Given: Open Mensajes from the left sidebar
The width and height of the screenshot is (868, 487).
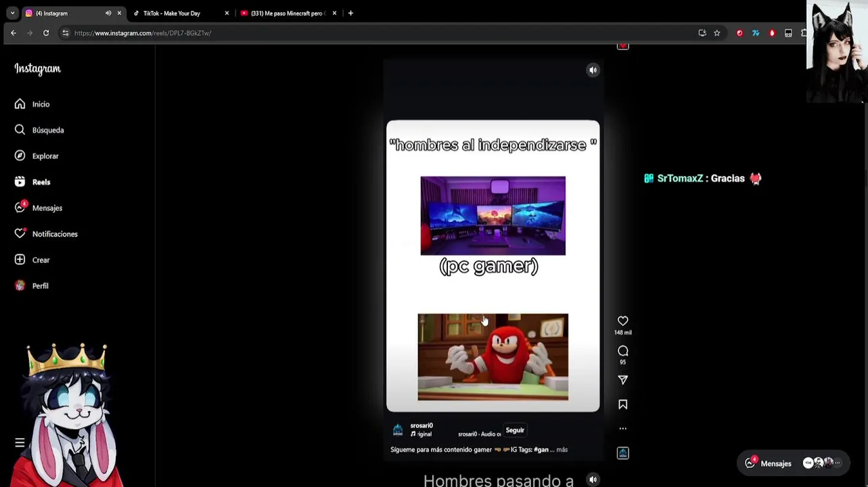Looking at the screenshot, I should point(39,208).
